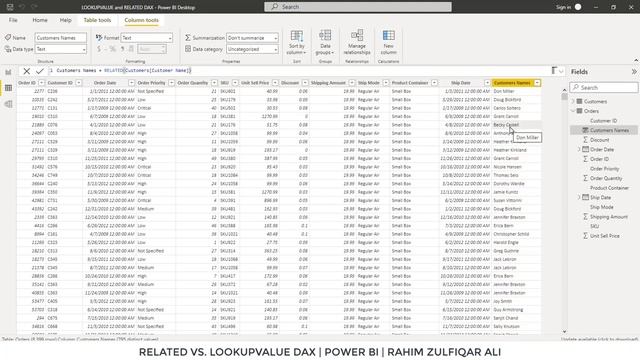The image size is (640, 360).
Task: Switch to Model view in left sidebar
Action: click(8, 104)
